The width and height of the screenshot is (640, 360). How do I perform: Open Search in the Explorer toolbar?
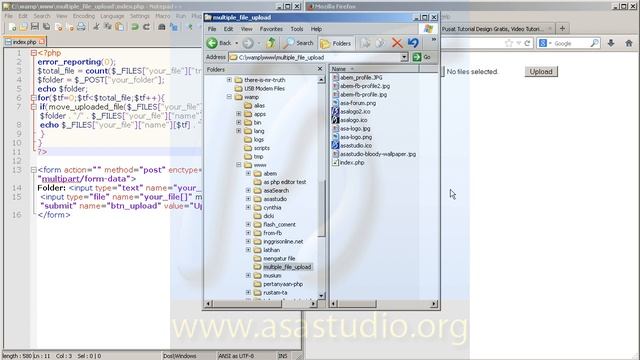pos(299,43)
